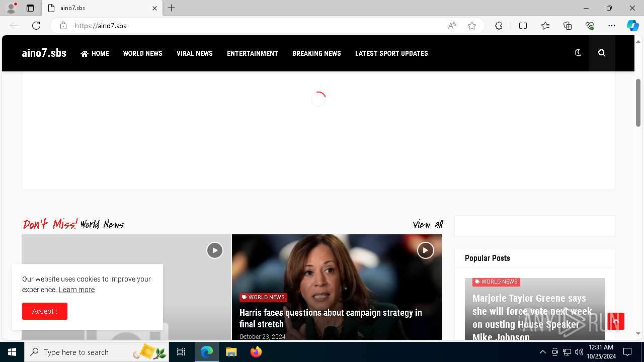Open the October 23, 2024 date link

point(262,336)
